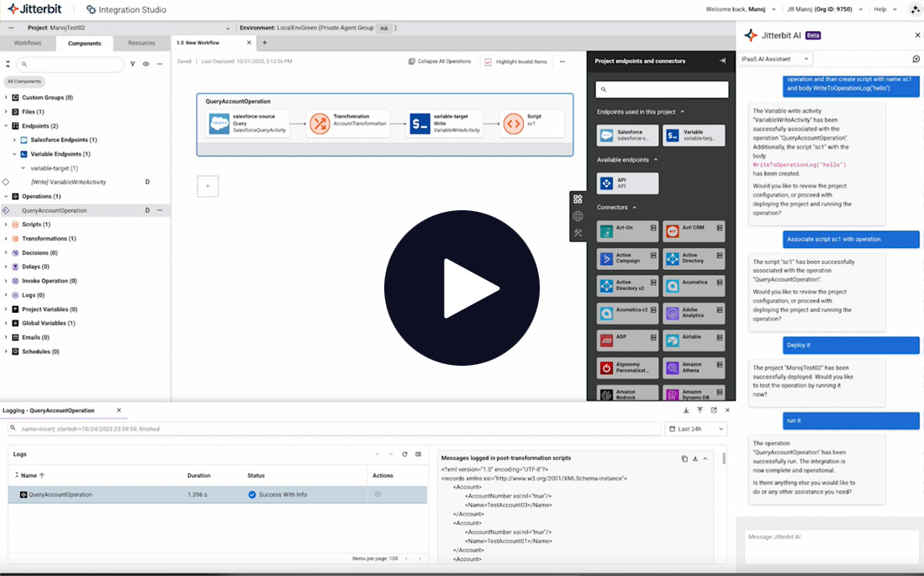The image size is (924, 576).
Task: Toggle the eye visibility icon in Components pane
Action: (145, 64)
